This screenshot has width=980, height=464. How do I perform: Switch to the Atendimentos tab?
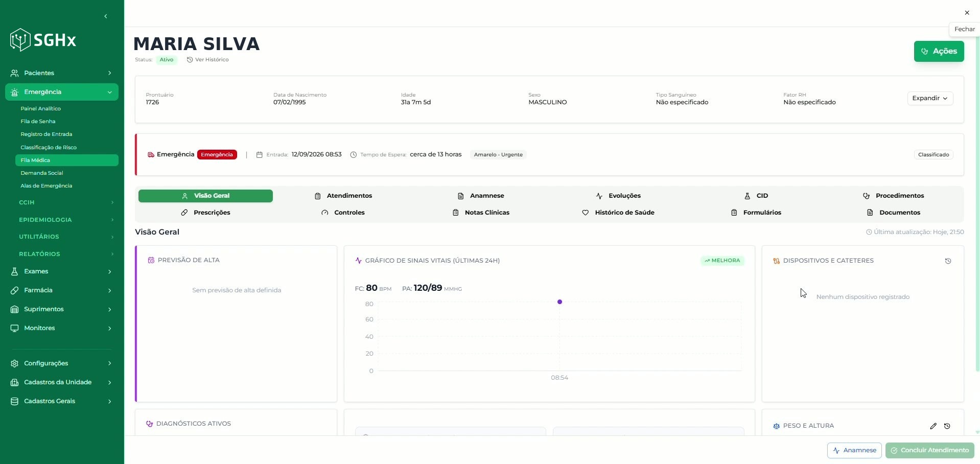tap(343, 196)
